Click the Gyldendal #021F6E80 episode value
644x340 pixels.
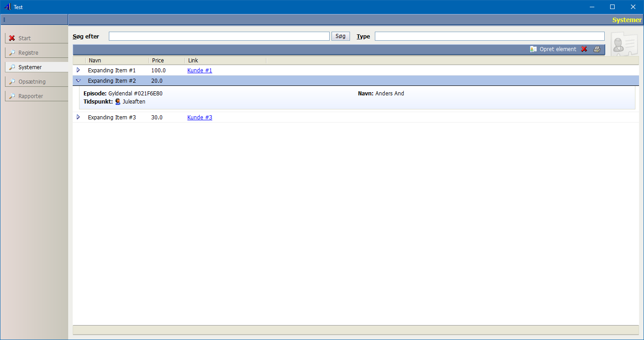(x=135, y=94)
